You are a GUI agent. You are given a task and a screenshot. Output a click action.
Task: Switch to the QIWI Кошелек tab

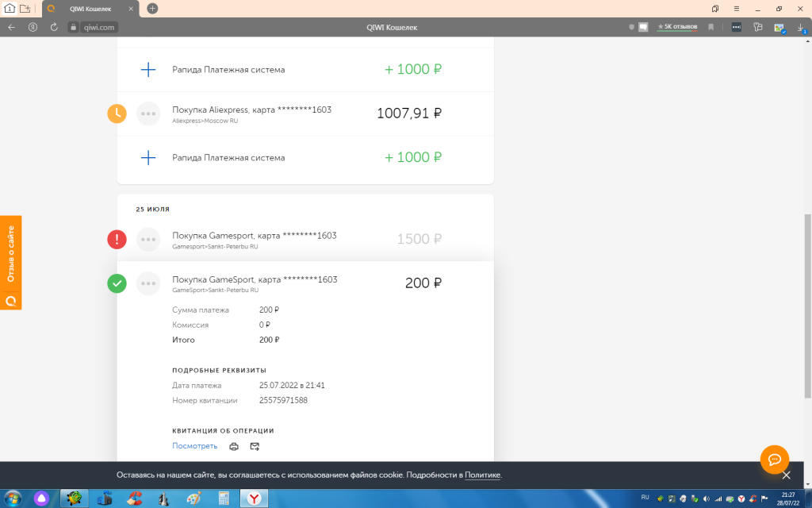90,9
